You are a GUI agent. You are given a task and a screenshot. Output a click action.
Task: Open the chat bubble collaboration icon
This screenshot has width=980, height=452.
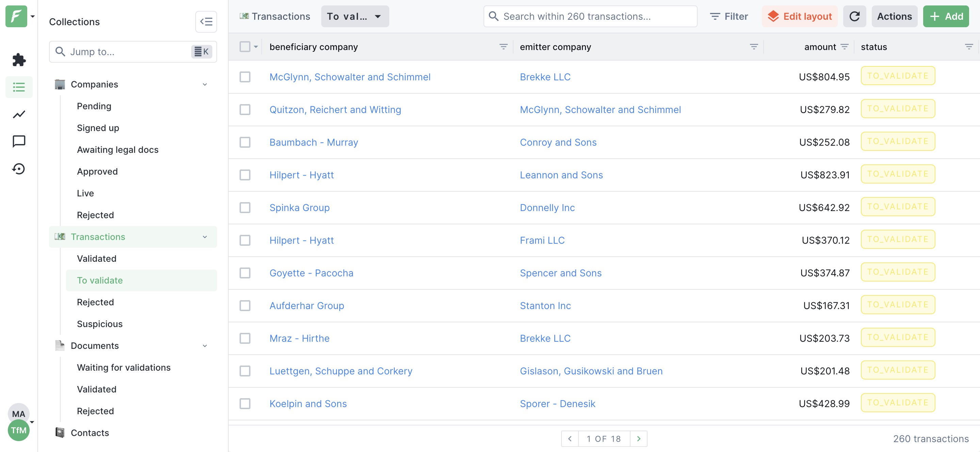tap(19, 141)
